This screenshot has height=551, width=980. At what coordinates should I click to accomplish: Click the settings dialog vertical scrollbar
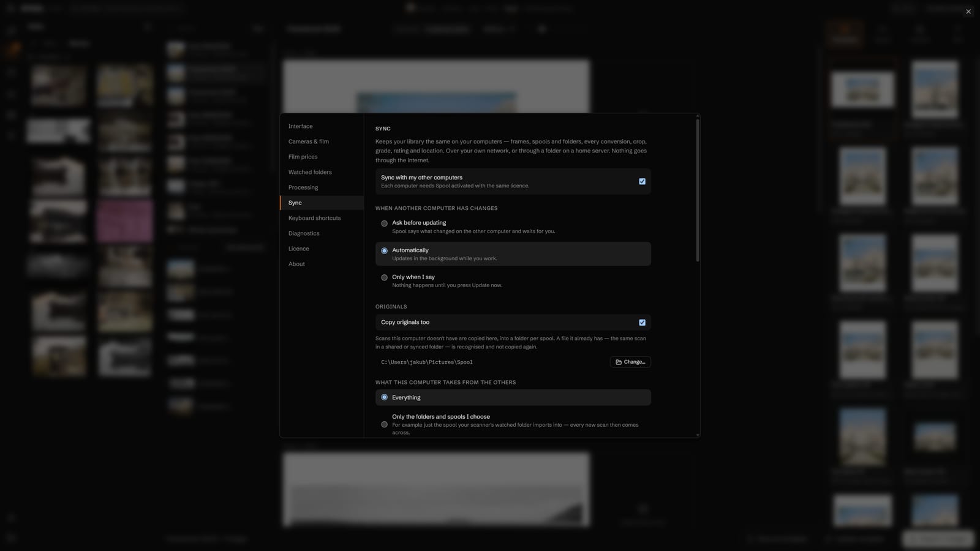(x=698, y=190)
